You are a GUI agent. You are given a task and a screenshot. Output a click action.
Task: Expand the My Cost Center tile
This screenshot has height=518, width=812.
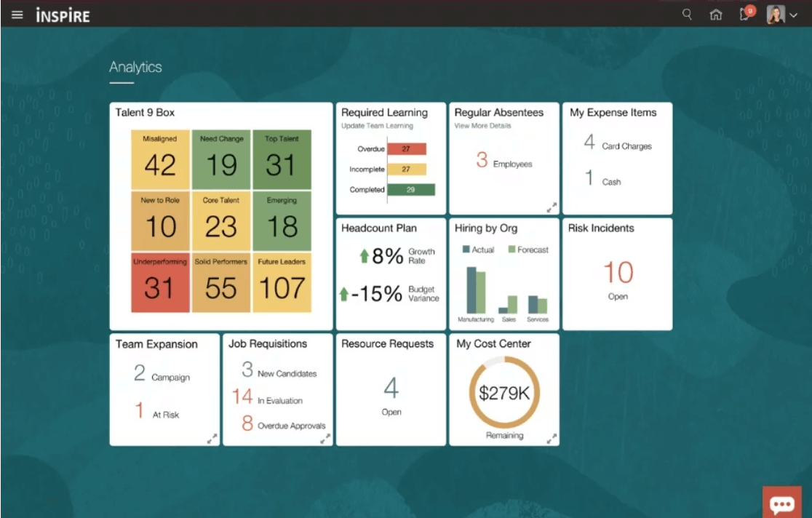point(552,437)
